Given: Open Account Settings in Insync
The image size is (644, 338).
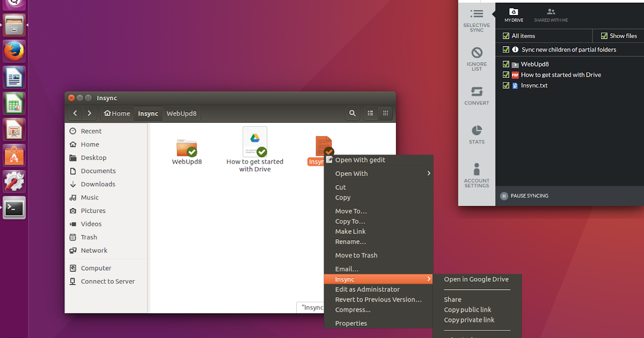Looking at the screenshot, I should [x=477, y=175].
